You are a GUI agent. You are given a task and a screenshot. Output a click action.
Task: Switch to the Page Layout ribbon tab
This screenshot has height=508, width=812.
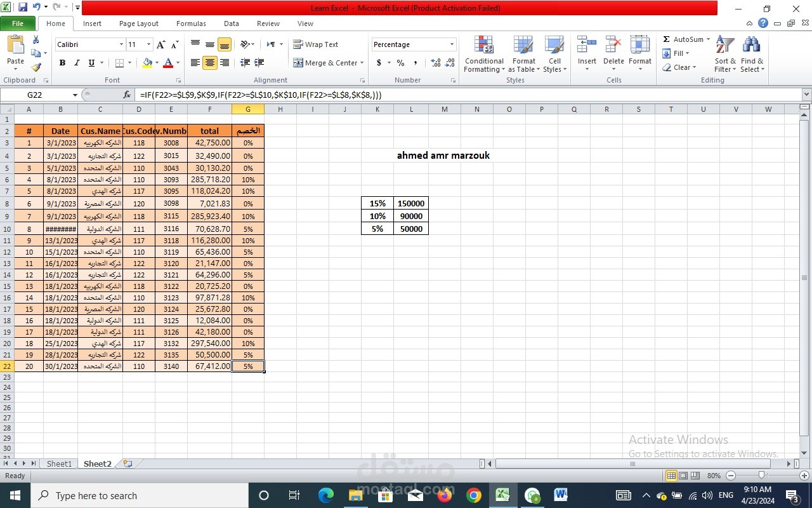click(x=139, y=23)
